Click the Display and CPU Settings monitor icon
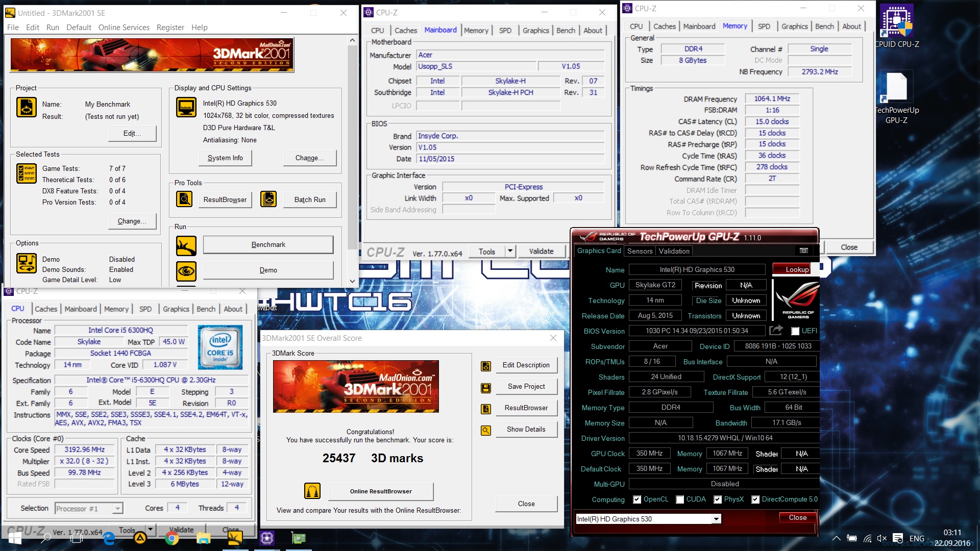Image resolution: width=980 pixels, height=551 pixels. [x=186, y=108]
